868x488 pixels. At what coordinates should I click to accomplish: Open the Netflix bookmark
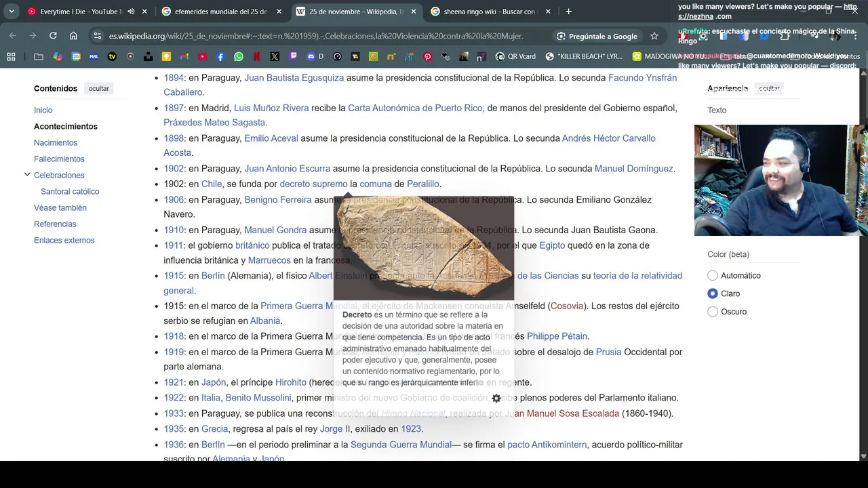tap(257, 57)
